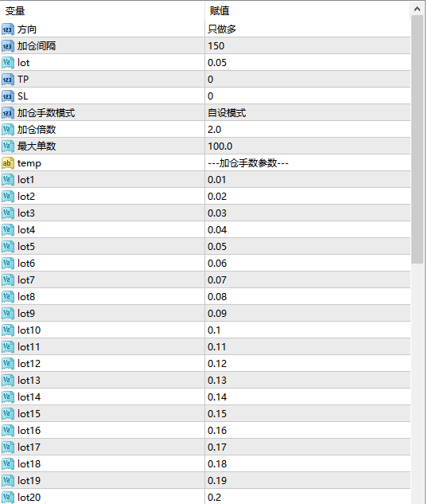Click the integer icon beside TP
428x504 pixels.
click(8, 80)
